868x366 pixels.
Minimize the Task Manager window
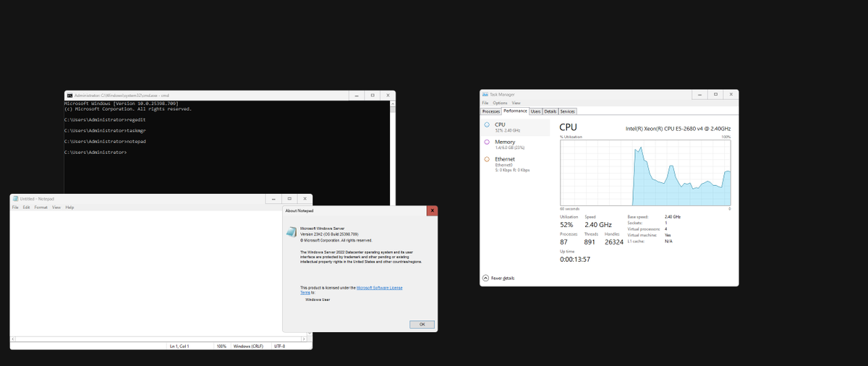(699, 95)
